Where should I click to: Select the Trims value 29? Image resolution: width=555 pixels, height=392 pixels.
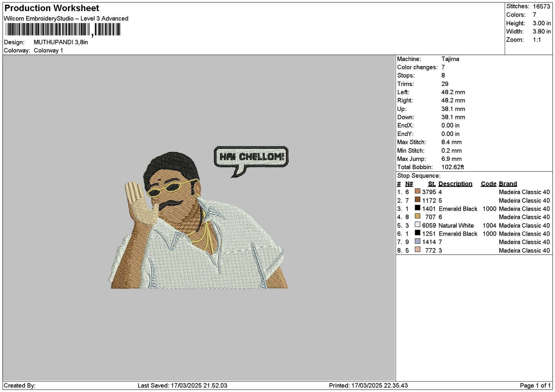tap(445, 84)
